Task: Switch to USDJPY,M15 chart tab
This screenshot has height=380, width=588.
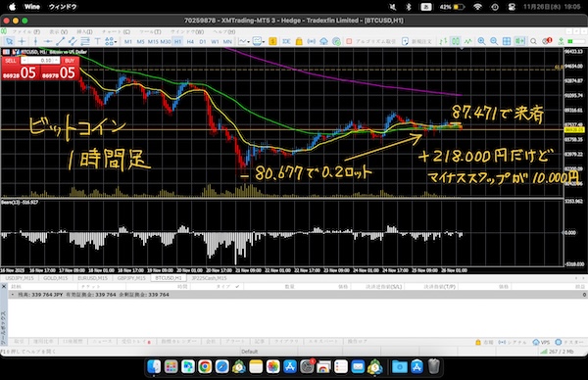Action: [x=20, y=278]
